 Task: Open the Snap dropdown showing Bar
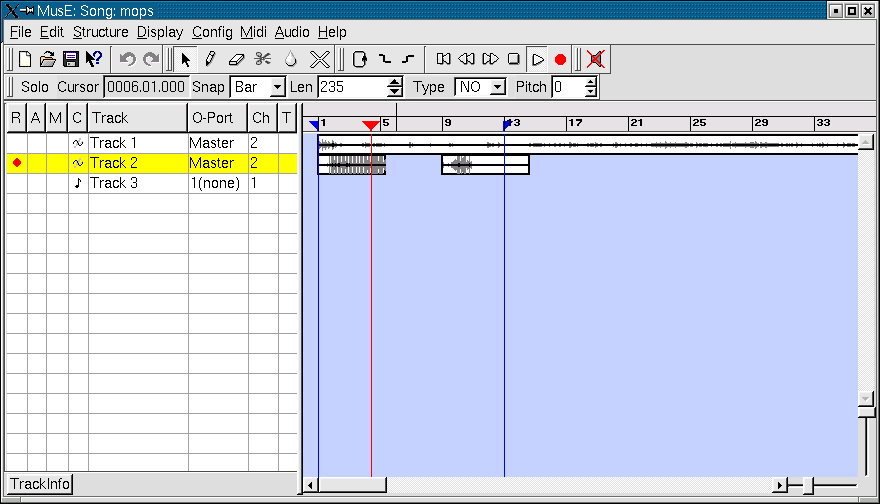tap(258, 87)
